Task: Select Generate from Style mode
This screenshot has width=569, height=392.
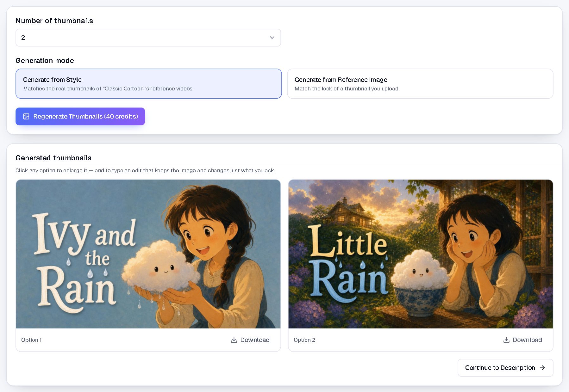Action: click(x=148, y=84)
